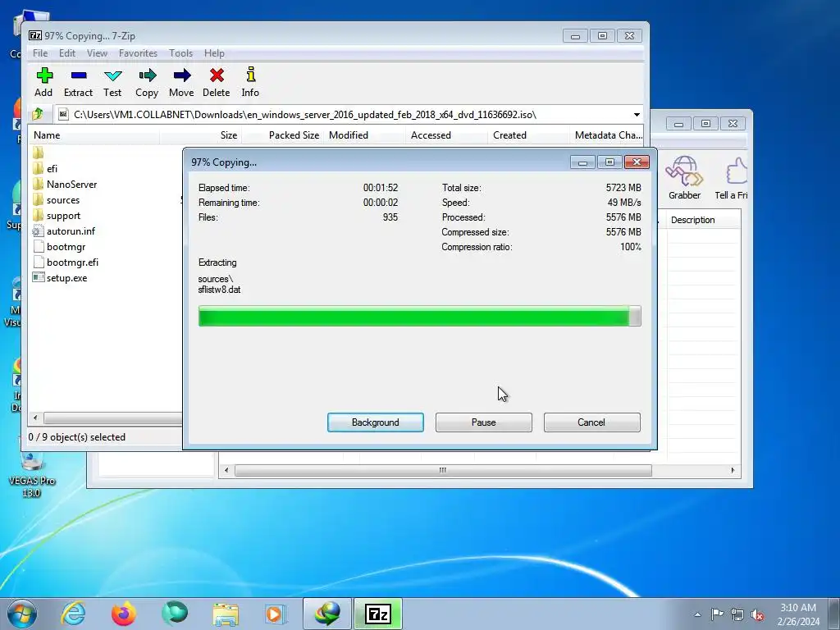Click background window horizontal scrollbar thumb
Image resolution: width=840 pixels, height=630 pixels.
point(443,470)
